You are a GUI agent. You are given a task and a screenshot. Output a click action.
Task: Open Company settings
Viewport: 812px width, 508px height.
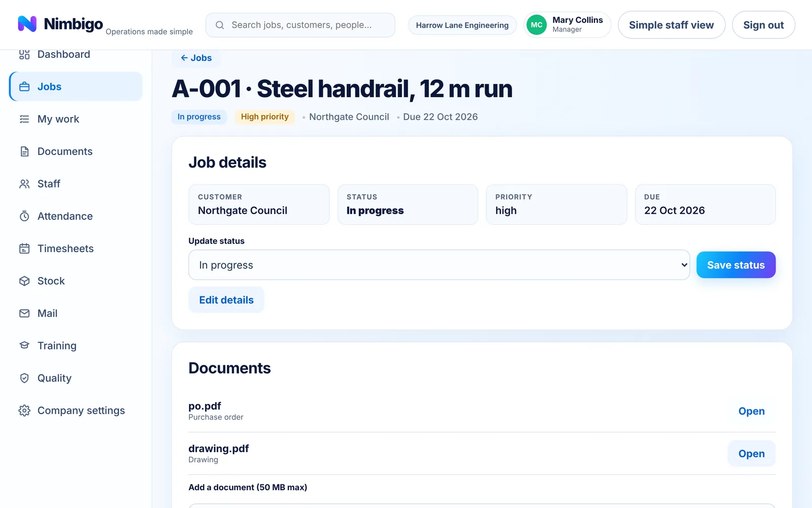click(76, 410)
